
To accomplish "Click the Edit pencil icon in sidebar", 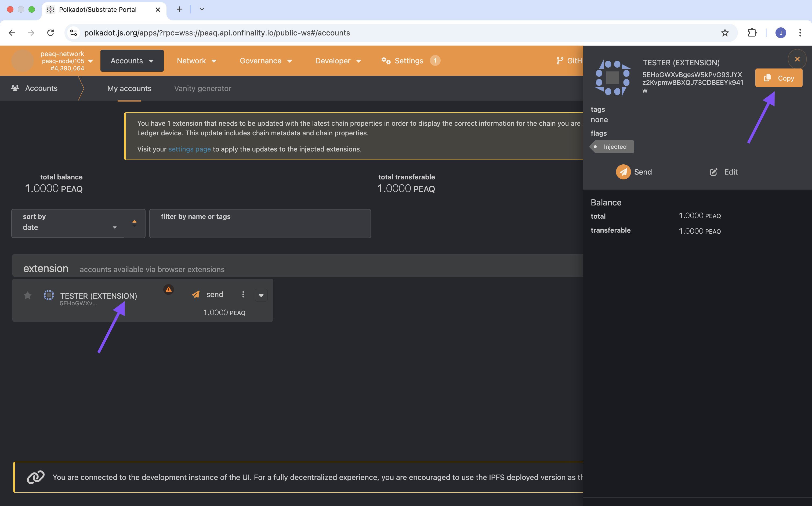I will pos(713,172).
